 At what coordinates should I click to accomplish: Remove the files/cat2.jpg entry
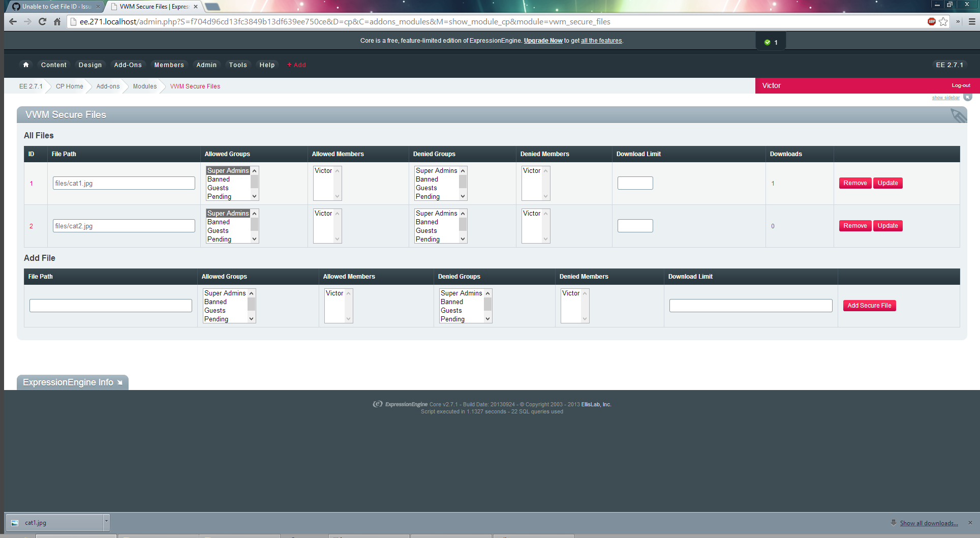(855, 226)
